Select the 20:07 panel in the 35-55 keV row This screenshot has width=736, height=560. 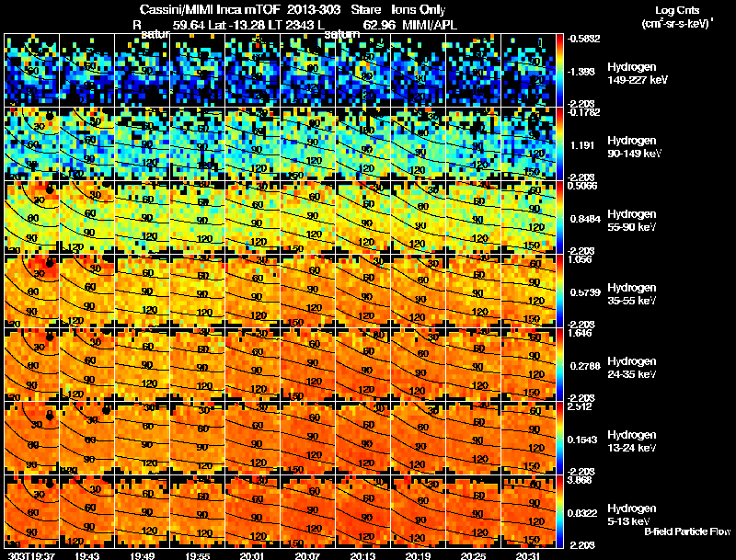307,291
